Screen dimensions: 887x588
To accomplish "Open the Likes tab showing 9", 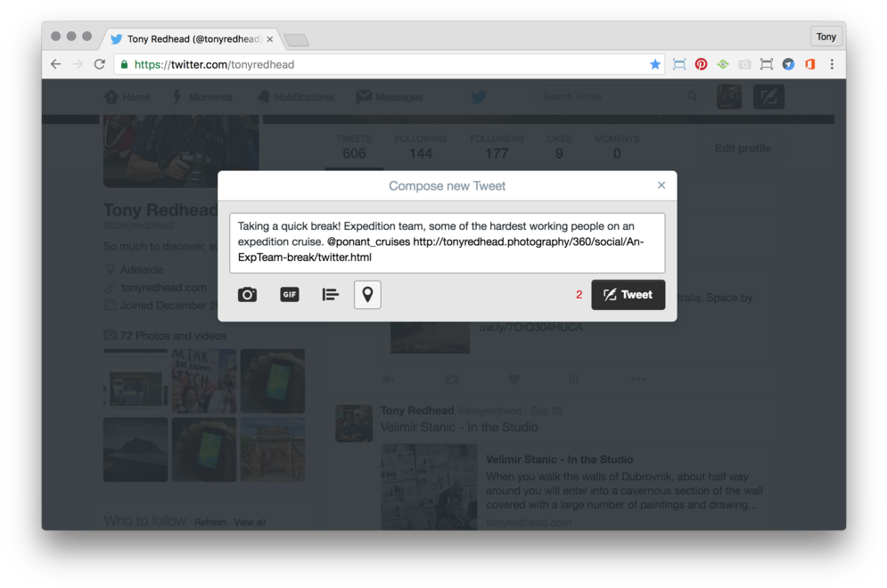I will click(559, 148).
